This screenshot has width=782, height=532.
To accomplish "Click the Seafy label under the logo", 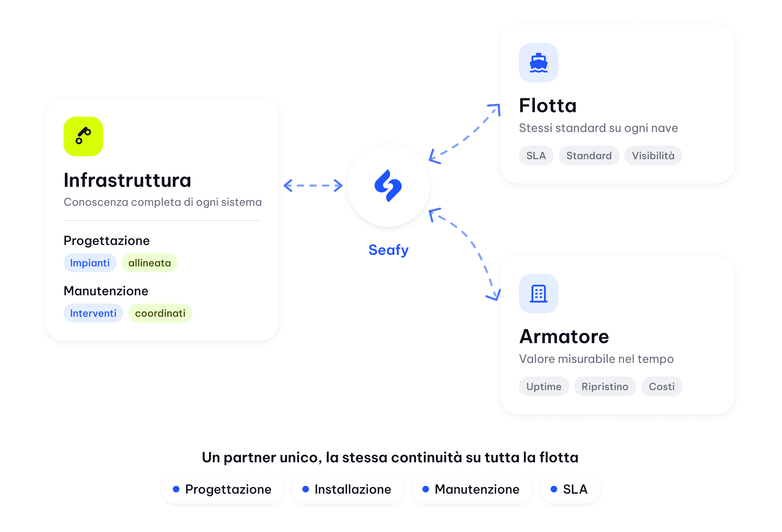I will [x=389, y=250].
